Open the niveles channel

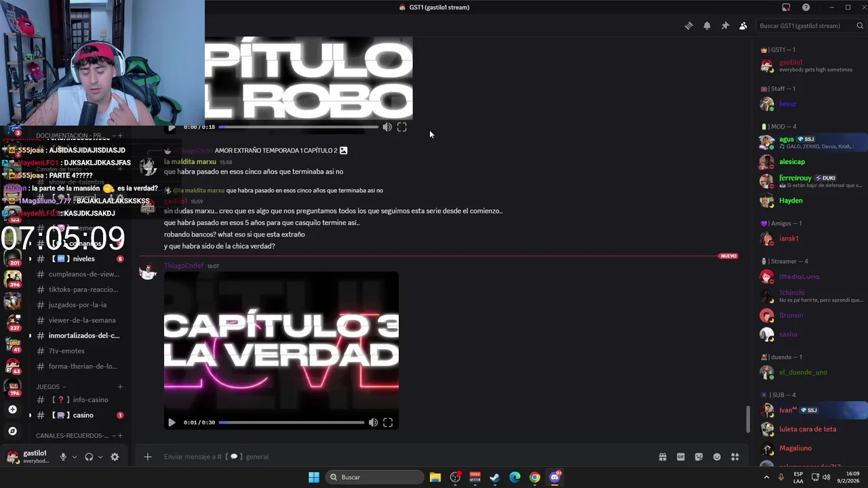pyautogui.click(x=80, y=259)
